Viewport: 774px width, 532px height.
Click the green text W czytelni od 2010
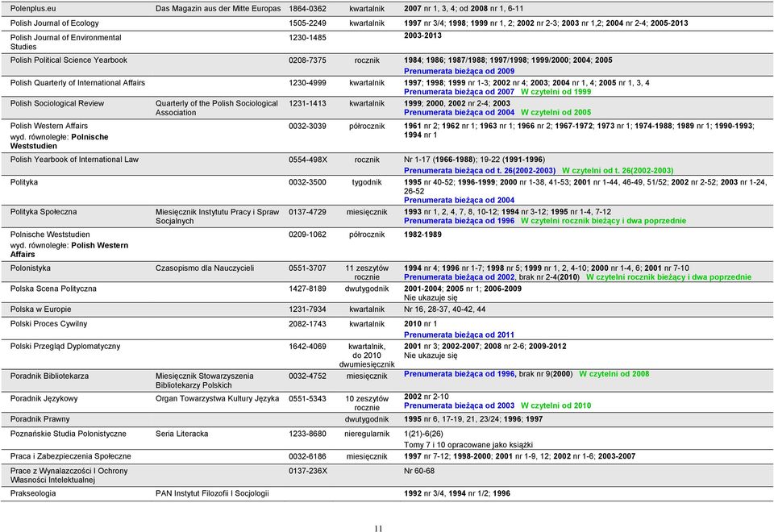click(x=556, y=405)
